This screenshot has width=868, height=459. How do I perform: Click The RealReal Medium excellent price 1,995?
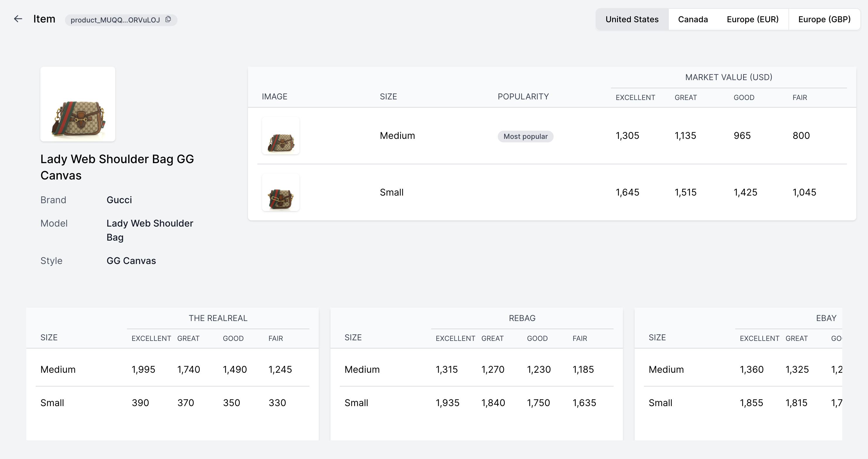(x=143, y=370)
